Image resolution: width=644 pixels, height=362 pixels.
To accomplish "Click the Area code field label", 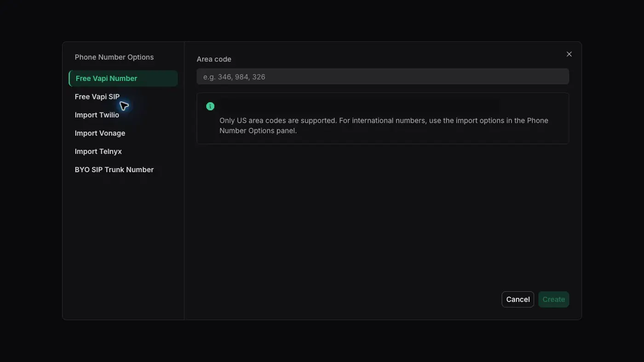I will [x=214, y=59].
